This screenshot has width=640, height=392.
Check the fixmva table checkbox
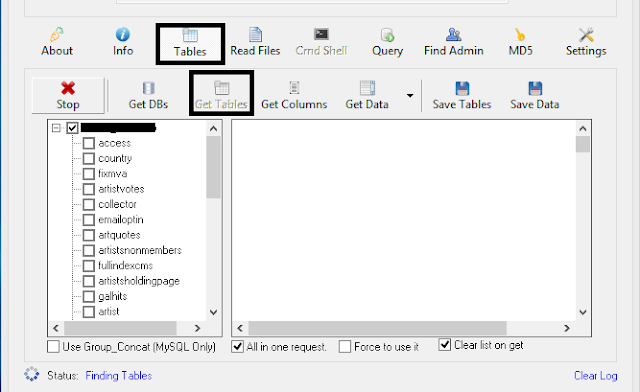(89, 174)
